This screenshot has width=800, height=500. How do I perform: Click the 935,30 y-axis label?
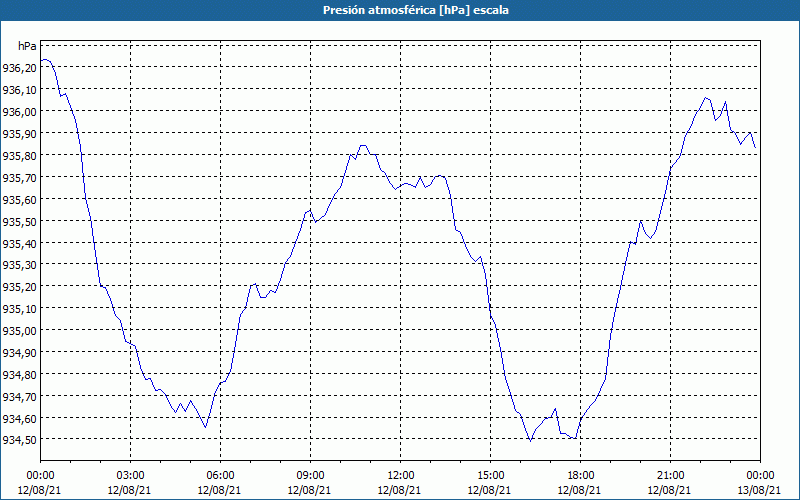coord(19,264)
